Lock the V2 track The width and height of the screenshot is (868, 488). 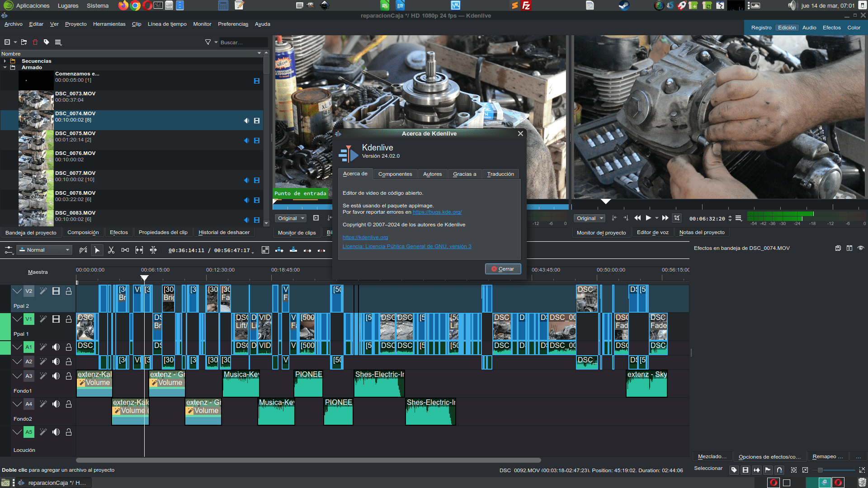click(69, 291)
